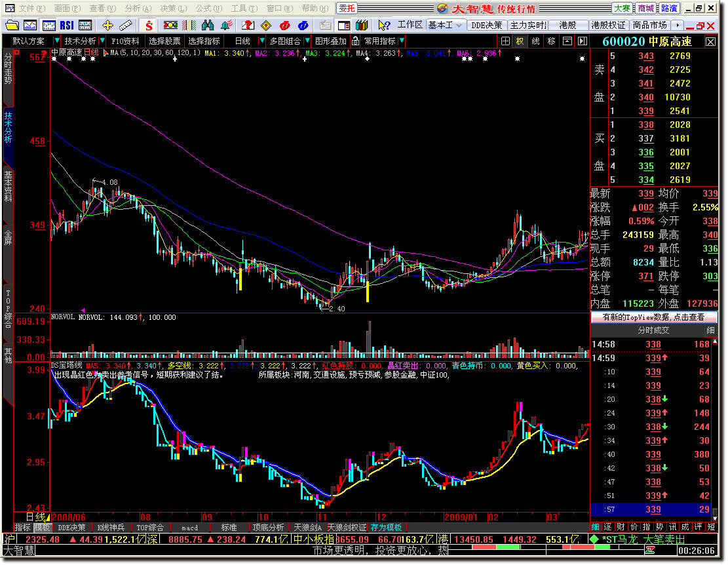This screenshot has width=728, height=565.
Task: Open the DDE决策 toolbar button
Action: (487, 25)
